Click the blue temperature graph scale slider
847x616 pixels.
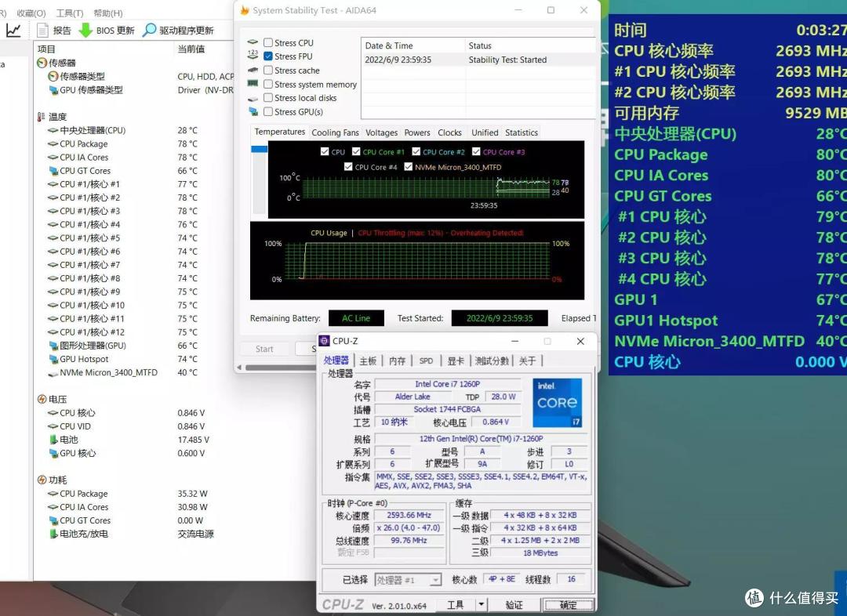tap(260, 148)
